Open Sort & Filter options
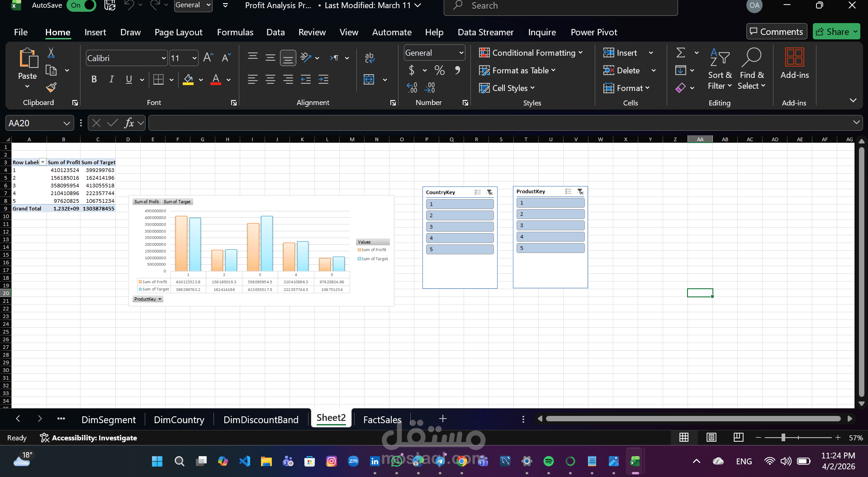The width and height of the screenshot is (868, 477). point(719,69)
